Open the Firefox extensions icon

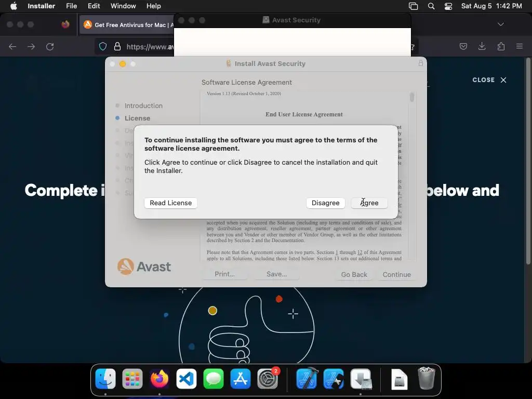(501, 46)
